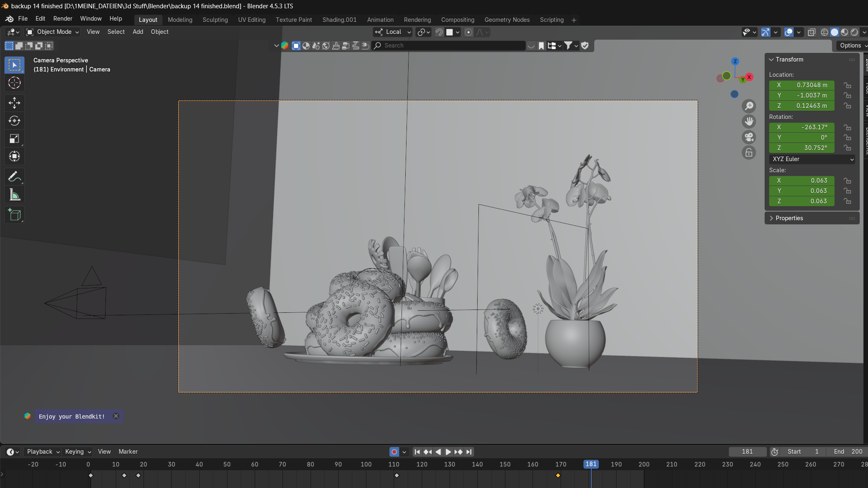Click the red X axis gizmo circle
This screenshot has width=868, height=488.
pyautogui.click(x=749, y=77)
